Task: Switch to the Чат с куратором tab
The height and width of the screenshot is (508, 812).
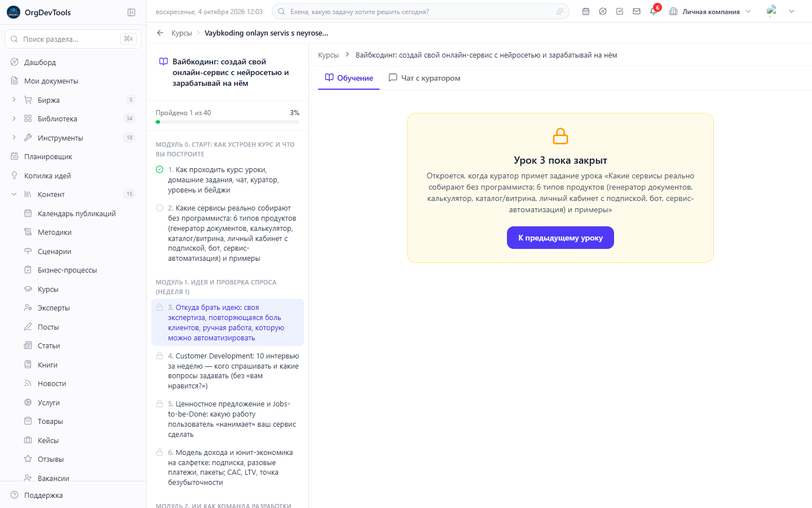Action: pyautogui.click(x=425, y=78)
